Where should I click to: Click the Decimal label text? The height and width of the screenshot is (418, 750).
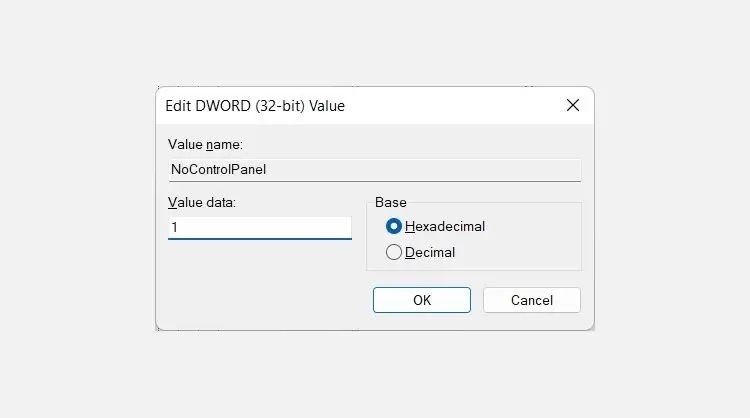point(430,252)
